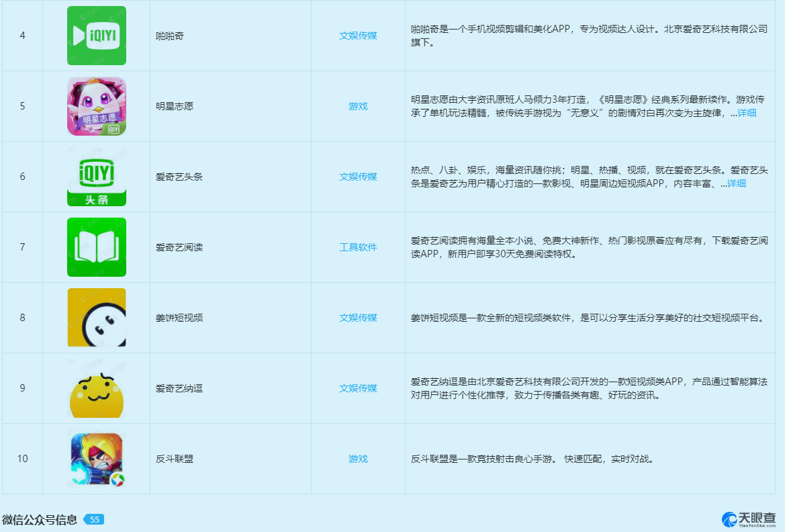The height and width of the screenshot is (532, 785).
Task: Click 游戏 category link for 明星志愿
Action: (358, 106)
